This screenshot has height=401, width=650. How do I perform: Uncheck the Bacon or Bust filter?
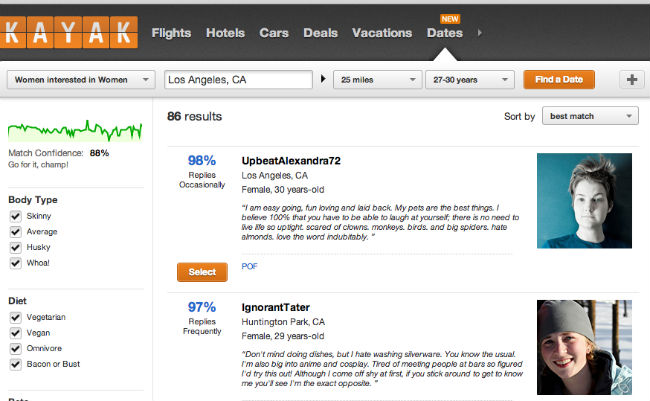tap(15, 364)
